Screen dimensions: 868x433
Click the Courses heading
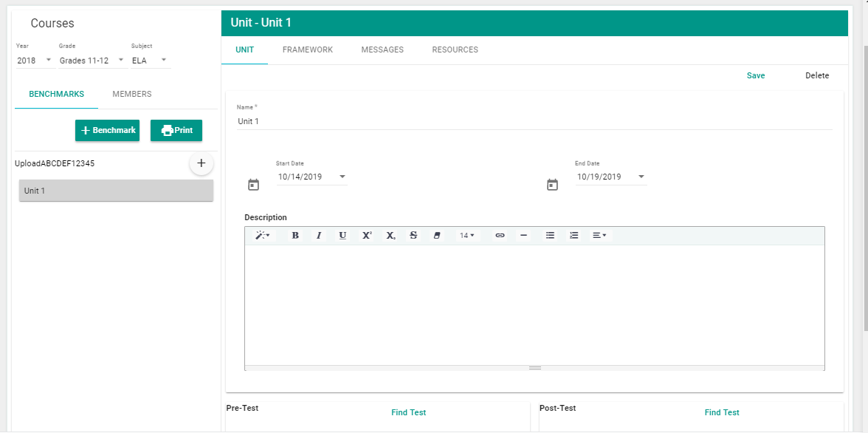pos(52,24)
